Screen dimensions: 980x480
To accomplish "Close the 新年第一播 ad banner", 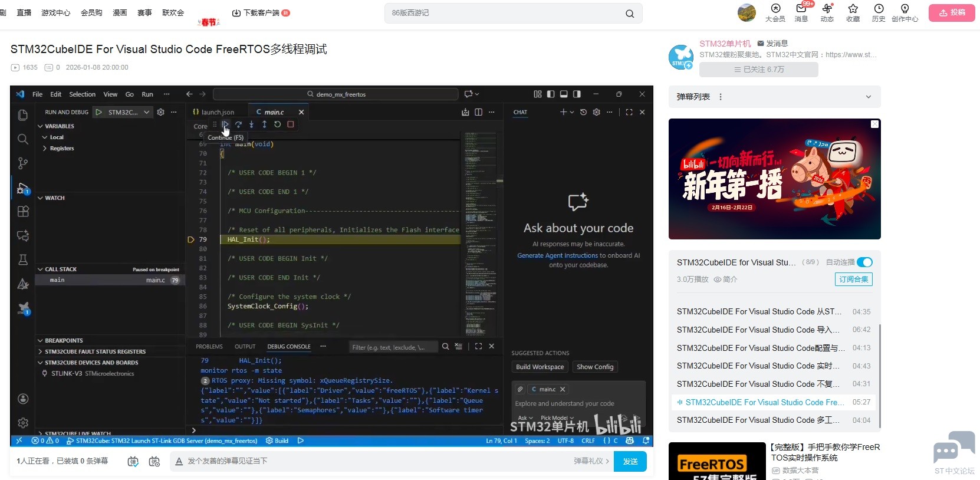I will click(x=874, y=124).
